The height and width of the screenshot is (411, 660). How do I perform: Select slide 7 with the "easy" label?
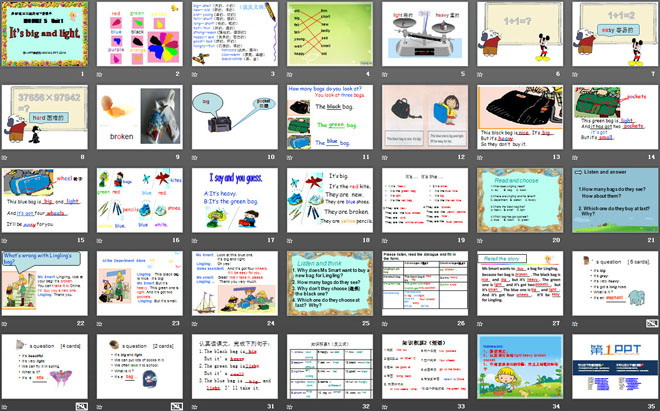pos(615,34)
